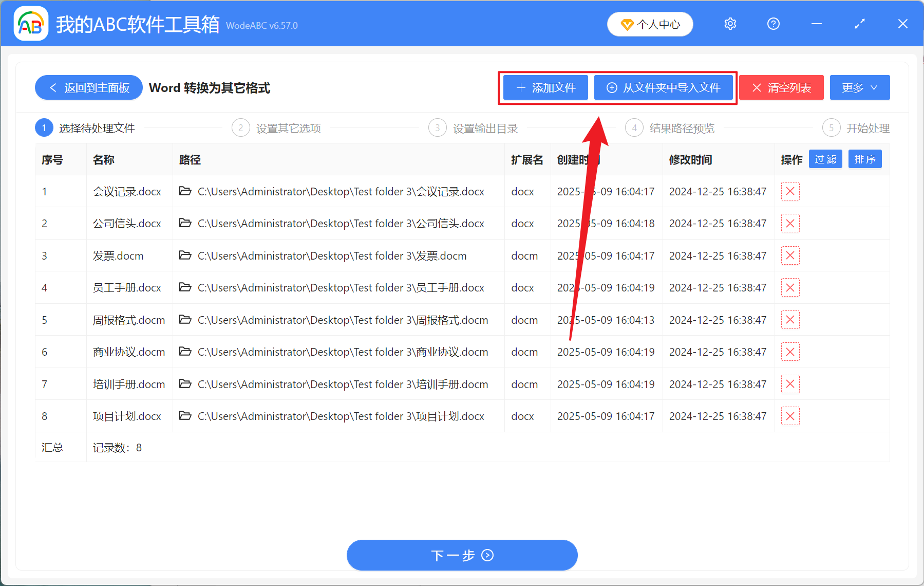Open folder icon for 项目计划.docx path
The height and width of the screenshot is (586, 924).
185,416
